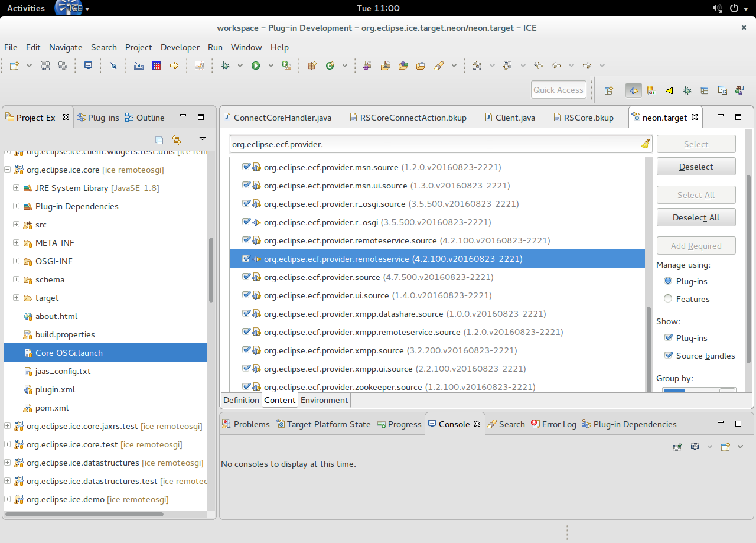Select the Plug-in Development perspective icon

[634, 90]
